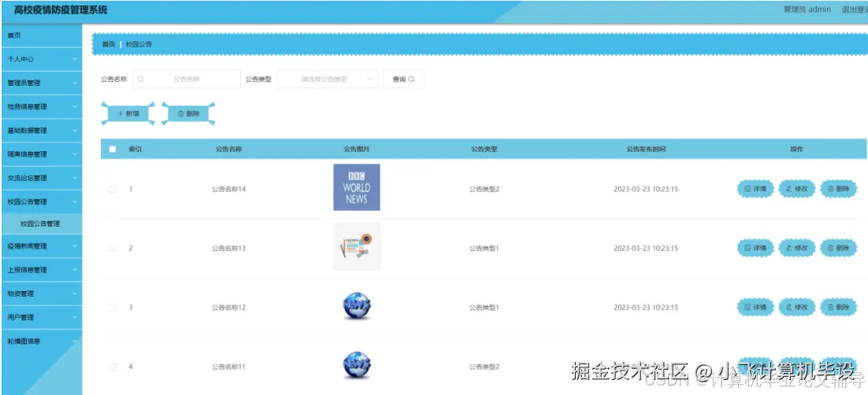Open the globe image of 公告名称12
Screen dimensions: 868x395
click(357, 306)
